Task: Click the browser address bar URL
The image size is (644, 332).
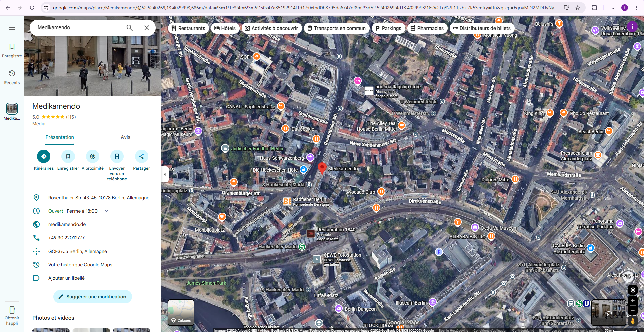Action: (x=305, y=7)
